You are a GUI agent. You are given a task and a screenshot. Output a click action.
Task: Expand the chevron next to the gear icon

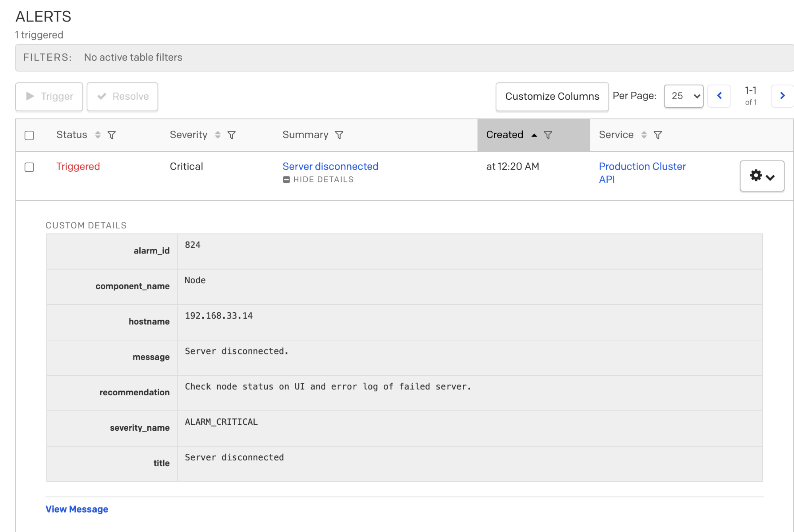[771, 175]
